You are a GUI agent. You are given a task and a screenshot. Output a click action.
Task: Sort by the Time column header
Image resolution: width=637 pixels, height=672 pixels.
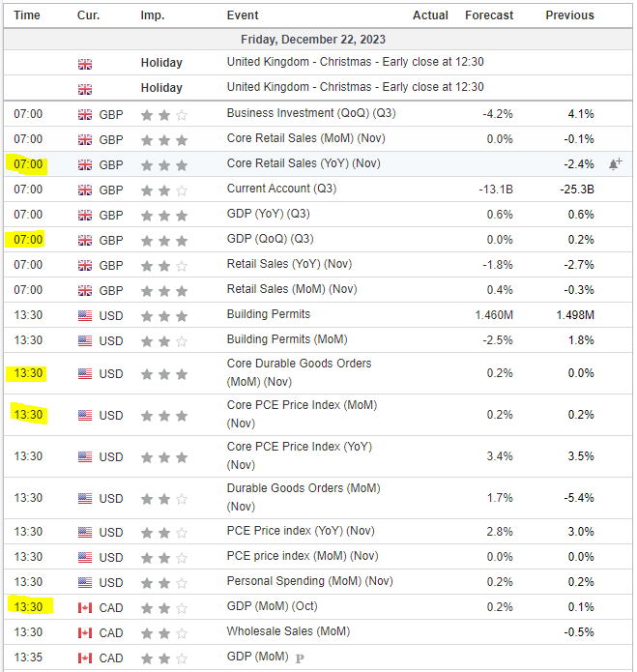tap(28, 15)
